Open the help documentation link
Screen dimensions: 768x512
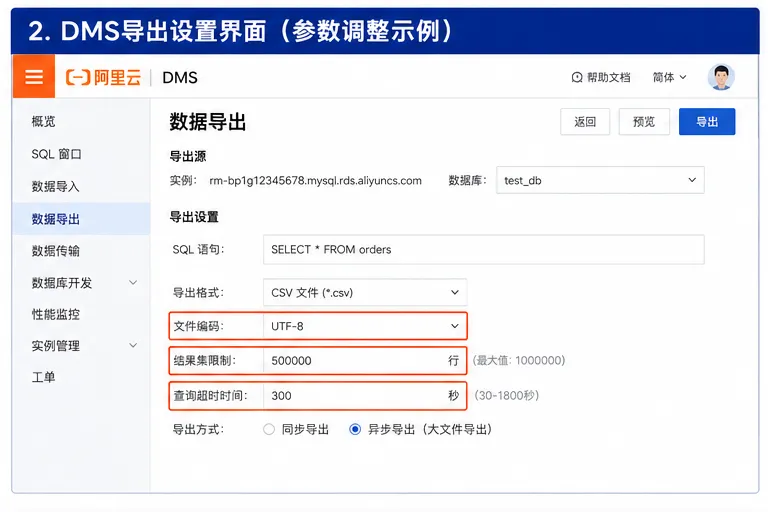click(600, 77)
